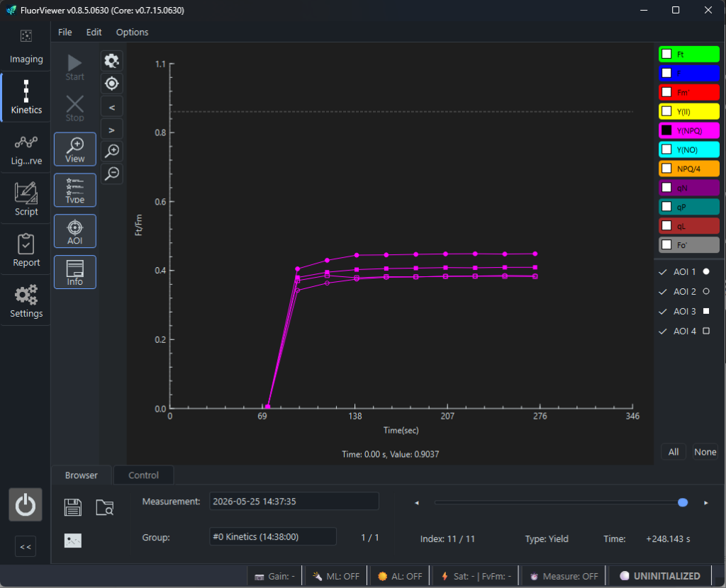Enable the qN checkbox
726x588 pixels.
[666, 187]
